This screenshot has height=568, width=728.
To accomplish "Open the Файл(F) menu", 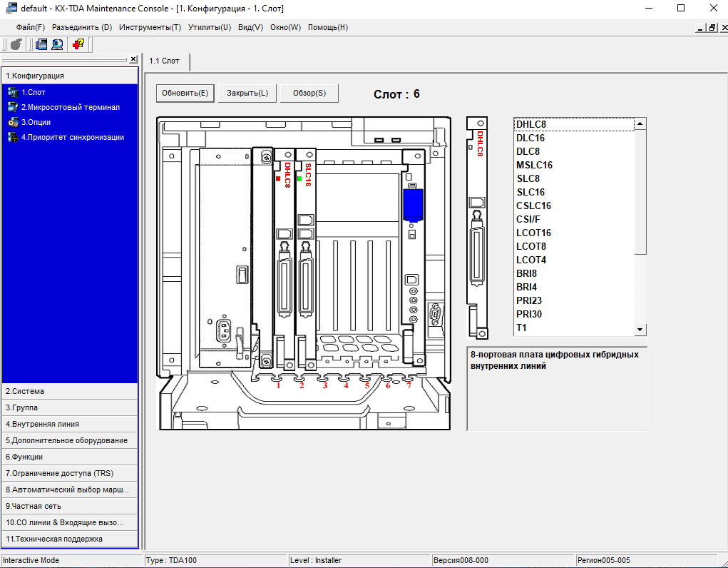I will click(30, 27).
